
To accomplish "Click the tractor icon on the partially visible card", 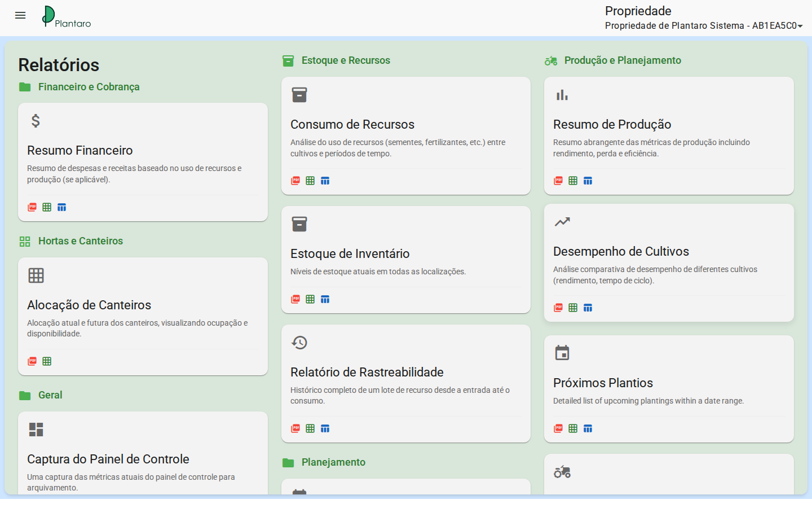I will [x=562, y=472].
